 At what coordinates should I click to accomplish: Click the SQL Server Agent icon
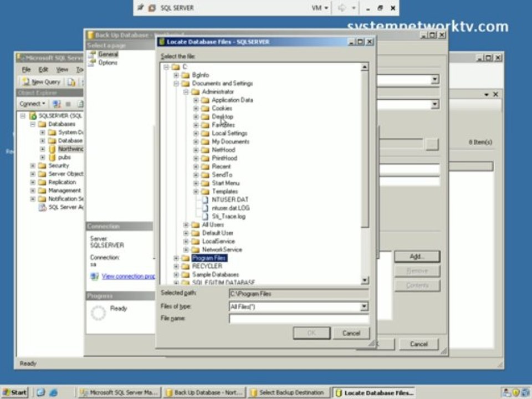click(x=43, y=207)
